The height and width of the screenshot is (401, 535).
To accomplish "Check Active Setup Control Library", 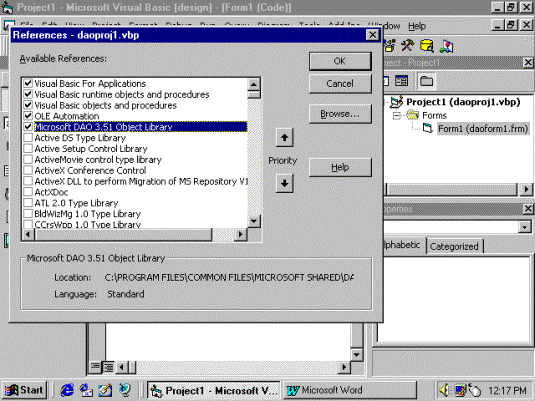I will point(28,149).
